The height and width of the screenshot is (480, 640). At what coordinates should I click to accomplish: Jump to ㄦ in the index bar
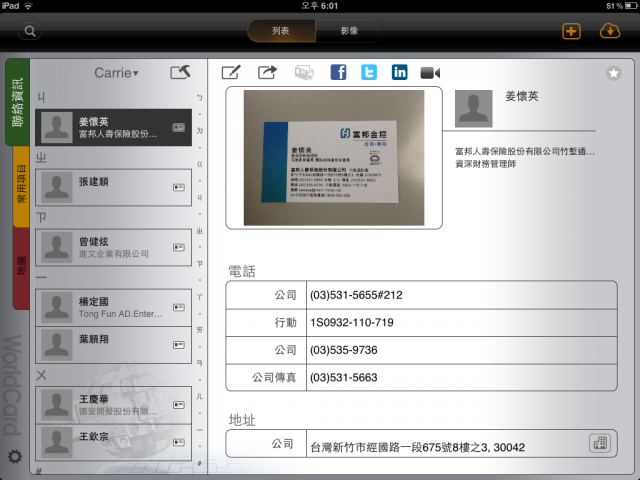(x=200, y=396)
